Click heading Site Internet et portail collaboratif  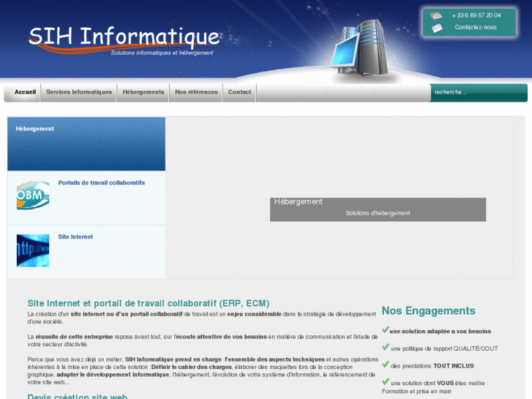149,303
